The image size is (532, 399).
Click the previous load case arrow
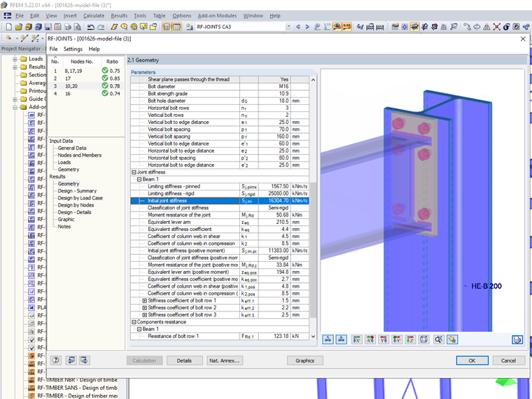click(x=298, y=27)
